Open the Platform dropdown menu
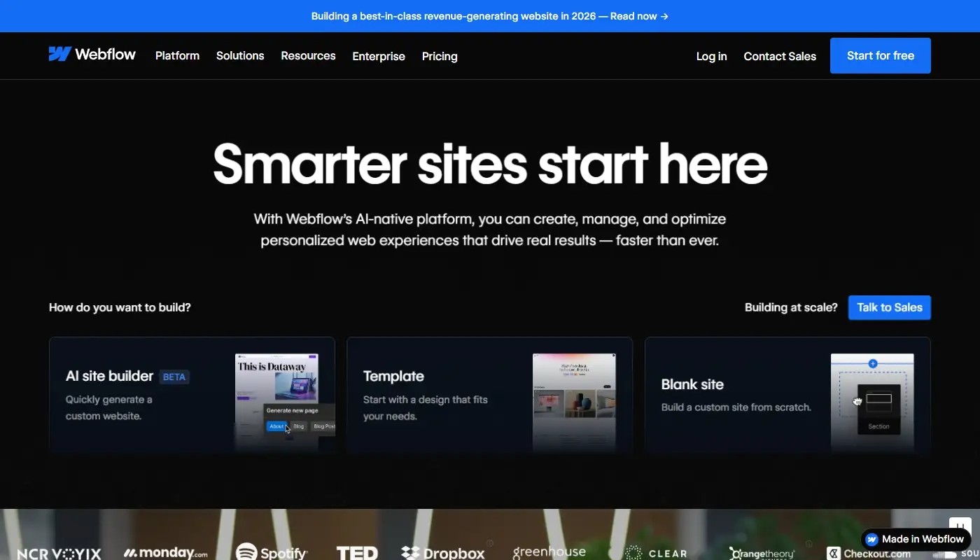This screenshot has height=560, width=980. pyautogui.click(x=177, y=55)
